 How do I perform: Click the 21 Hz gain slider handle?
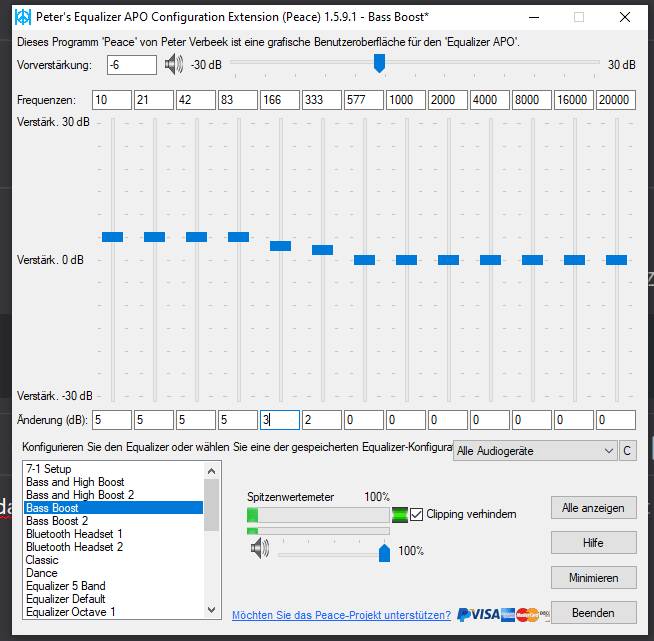154,237
